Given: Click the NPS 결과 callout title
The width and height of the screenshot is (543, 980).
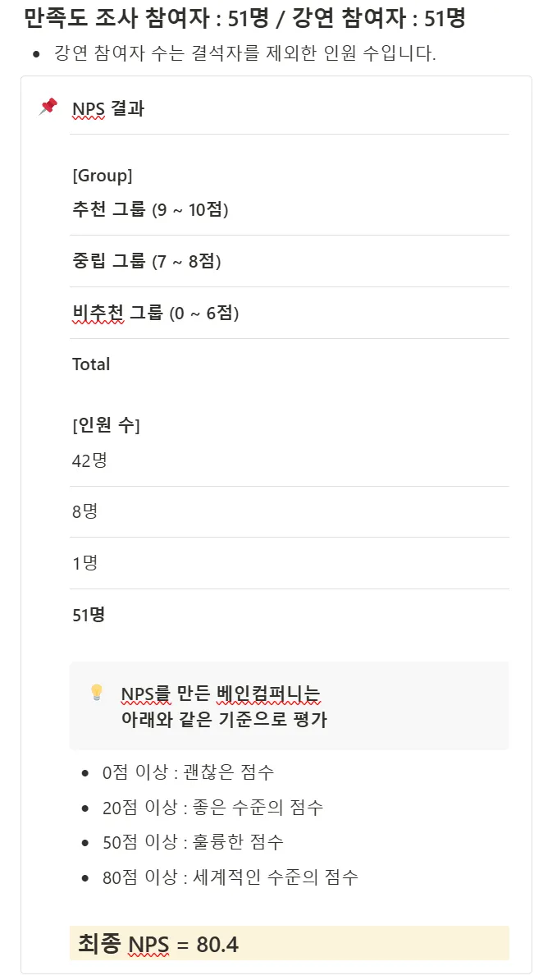Looking at the screenshot, I should [108, 108].
